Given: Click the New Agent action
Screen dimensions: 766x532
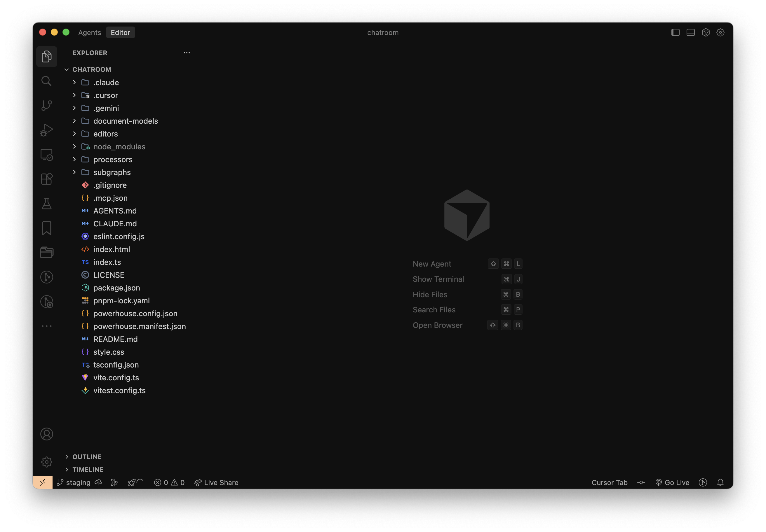Looking at the screenshot, I should tap(432, 264).
